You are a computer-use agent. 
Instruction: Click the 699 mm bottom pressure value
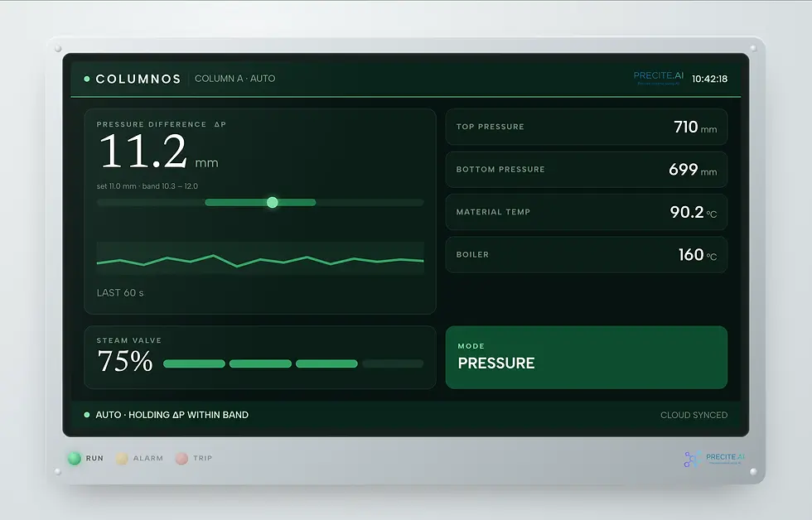(693, 169)
